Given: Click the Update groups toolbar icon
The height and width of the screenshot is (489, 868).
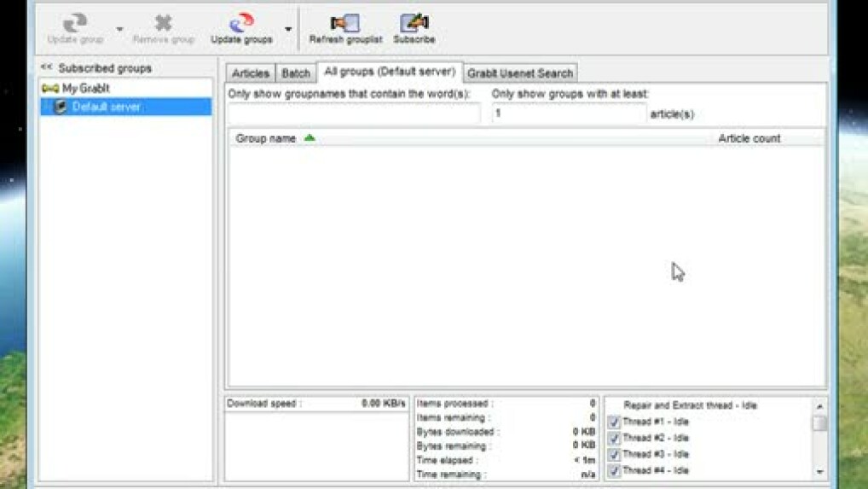Looking at the screenshot, I should pos(241,23).
